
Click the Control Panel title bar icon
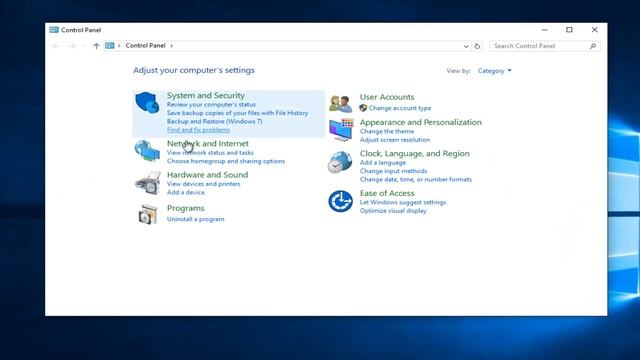(x=54, y=30)
